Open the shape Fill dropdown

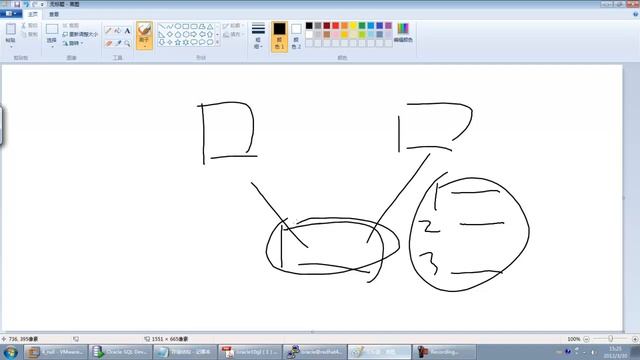233,35
